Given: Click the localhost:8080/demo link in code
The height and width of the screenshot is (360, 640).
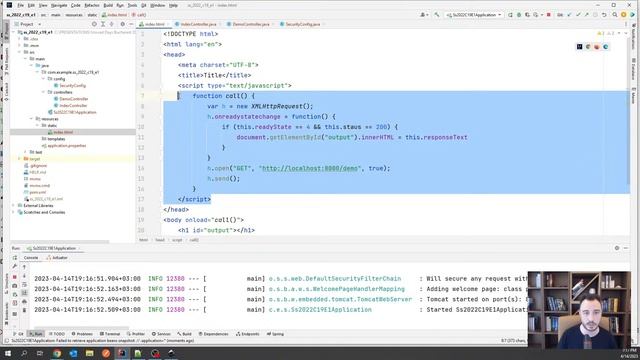Looking at the screenshot, I should pos(310,168).
